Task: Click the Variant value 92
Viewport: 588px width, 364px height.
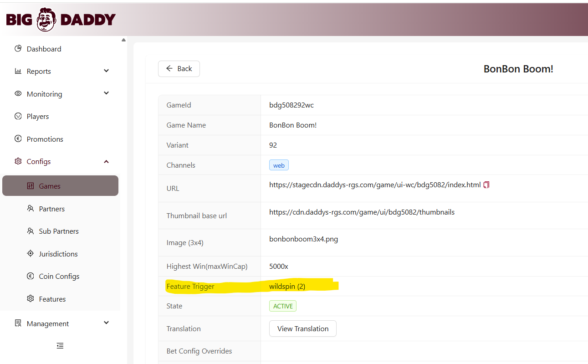Action: click(273, 145)
